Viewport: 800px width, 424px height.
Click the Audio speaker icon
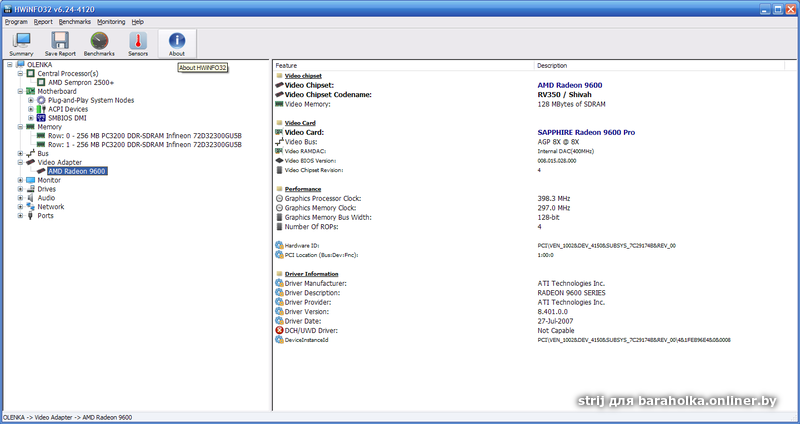(x=31, y=198)
